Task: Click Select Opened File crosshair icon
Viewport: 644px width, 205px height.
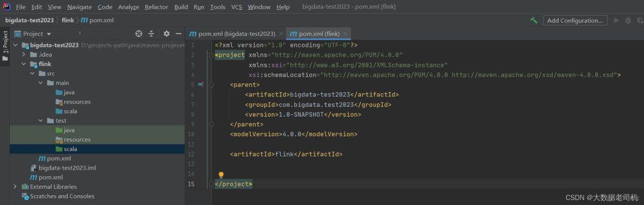Action: point(139,34)
